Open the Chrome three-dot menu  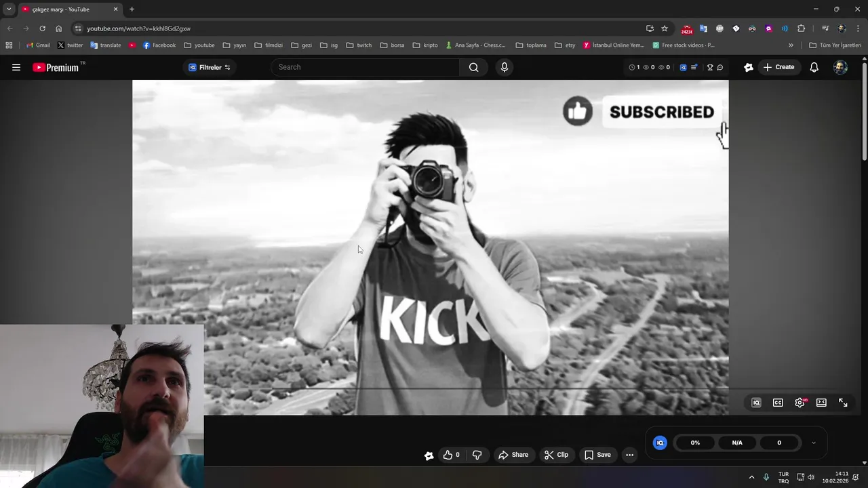coord(859,28)
